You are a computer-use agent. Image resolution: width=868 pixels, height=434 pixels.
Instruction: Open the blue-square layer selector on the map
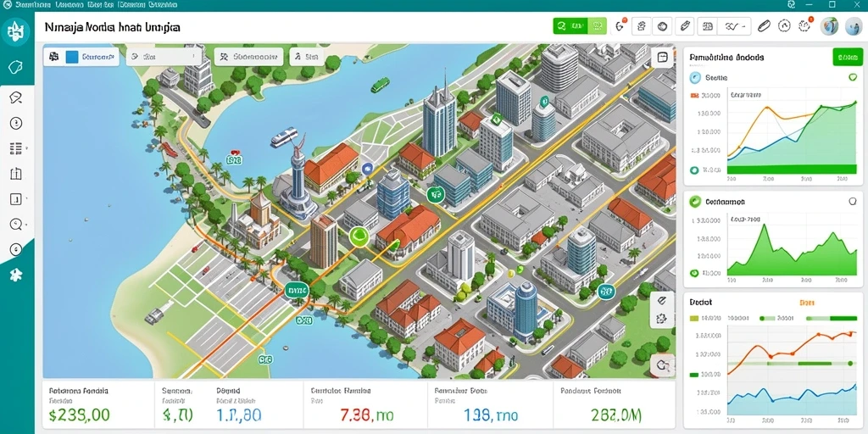pyautogui.click(x=81, y=57)
